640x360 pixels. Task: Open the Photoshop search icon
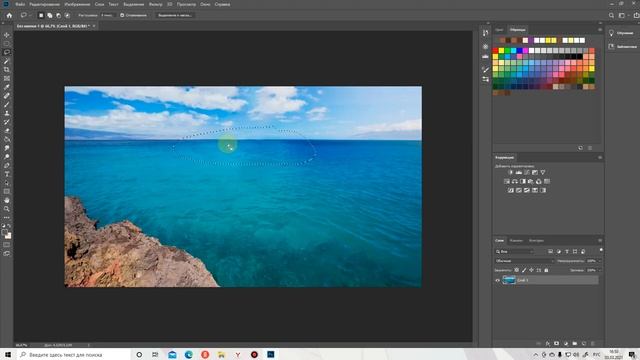point(611,15)
